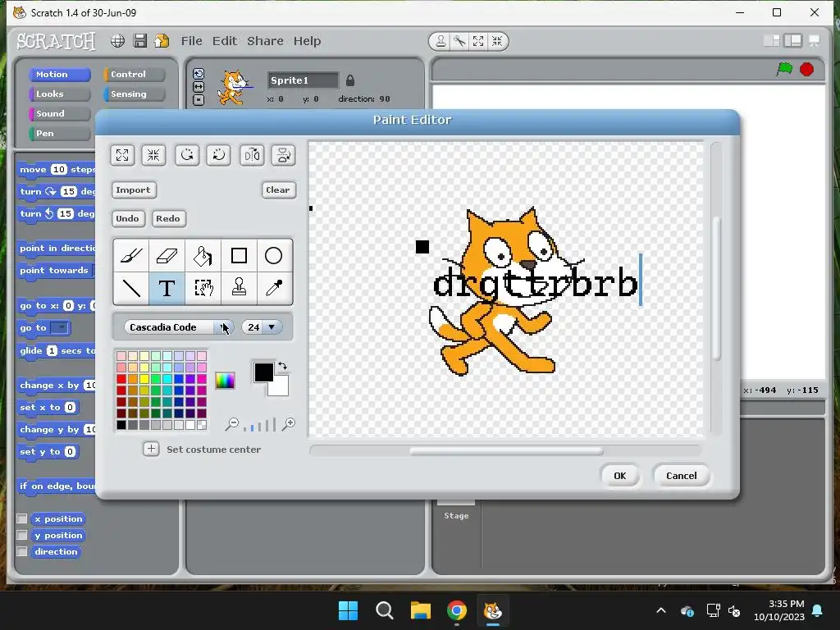This screenshot has height=630, width=840.
Task: Flip costume horizontally
Action: click(252, 155)
